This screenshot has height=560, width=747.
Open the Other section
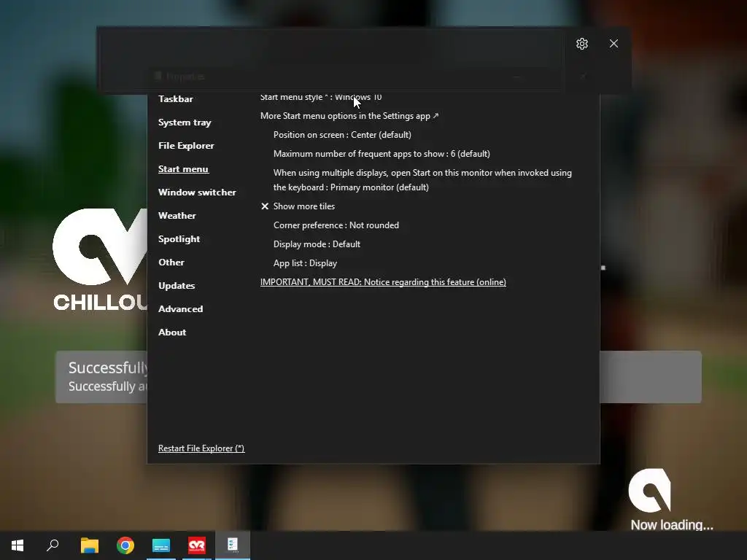[171, 262]
